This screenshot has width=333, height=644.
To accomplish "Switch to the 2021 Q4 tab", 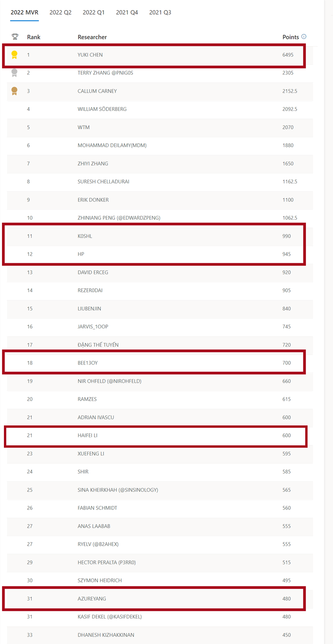I will (x=127, y=13).
